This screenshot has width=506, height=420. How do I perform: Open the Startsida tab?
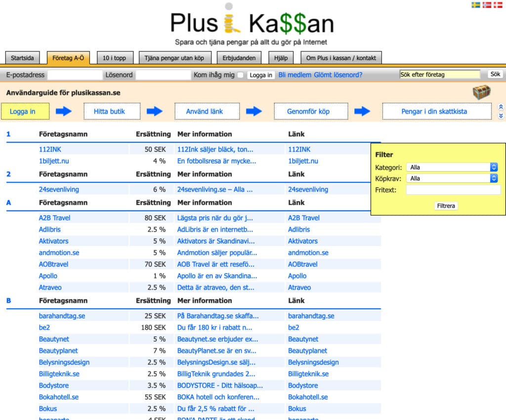22,58
